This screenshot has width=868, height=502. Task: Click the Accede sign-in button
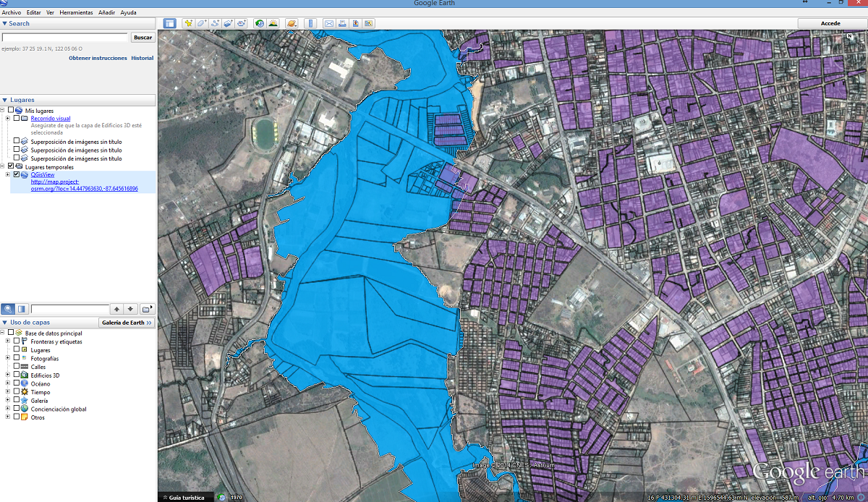click(830, 24)
